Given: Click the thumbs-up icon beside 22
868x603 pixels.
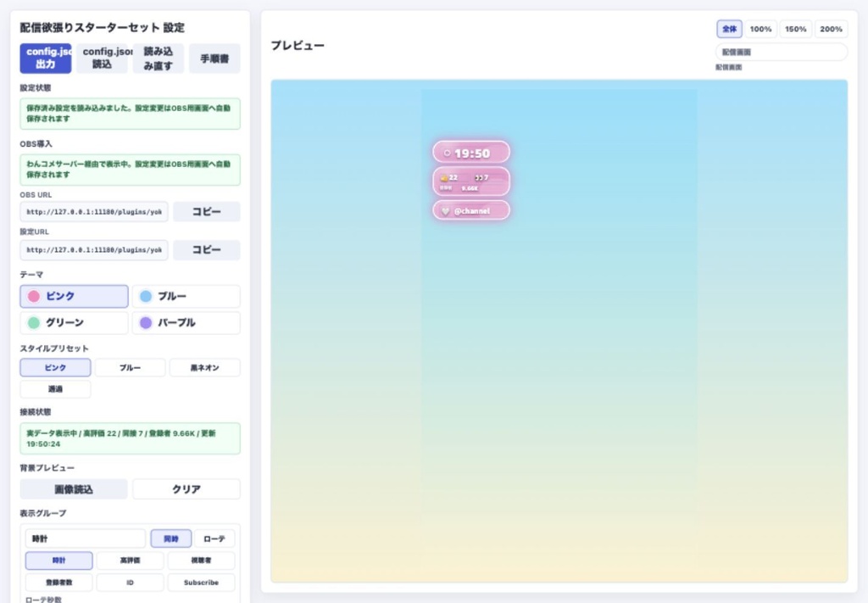Looking at the screenshot, I should point(443,178).
